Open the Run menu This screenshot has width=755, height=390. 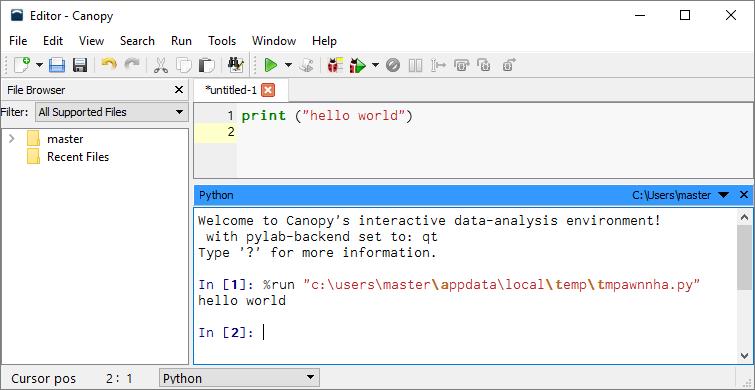pyautogui.click(x=182, y=41)
